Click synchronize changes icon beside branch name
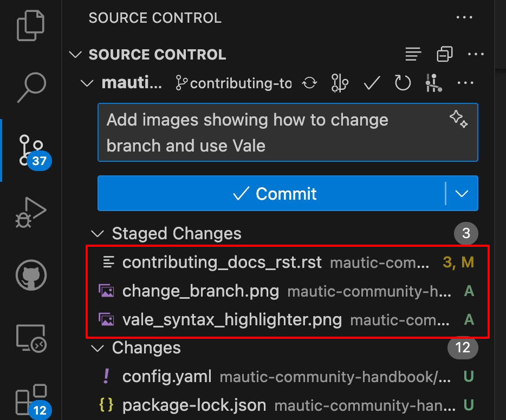Image resolution: width=506 pixels, height=420 pixels. click(x=309, y=83)
